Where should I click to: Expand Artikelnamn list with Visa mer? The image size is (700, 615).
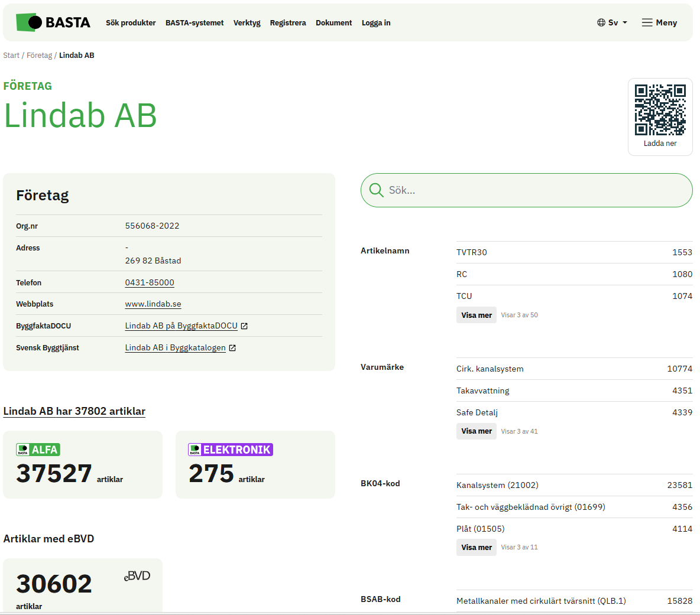click(476, 315)
